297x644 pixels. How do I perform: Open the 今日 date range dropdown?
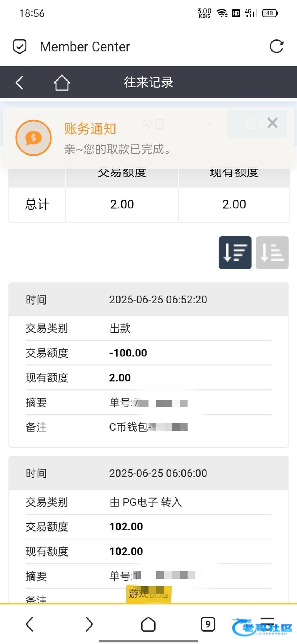(x=176, y=124)
